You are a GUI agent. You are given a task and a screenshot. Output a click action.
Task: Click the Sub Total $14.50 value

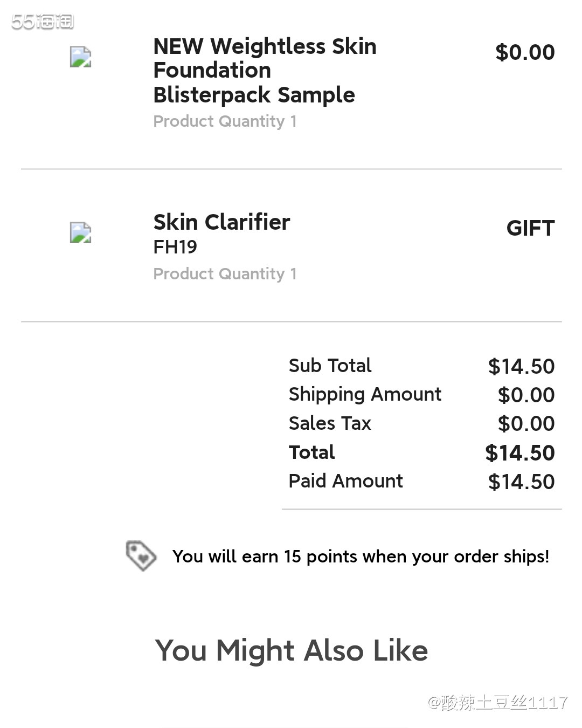(521, 367)
